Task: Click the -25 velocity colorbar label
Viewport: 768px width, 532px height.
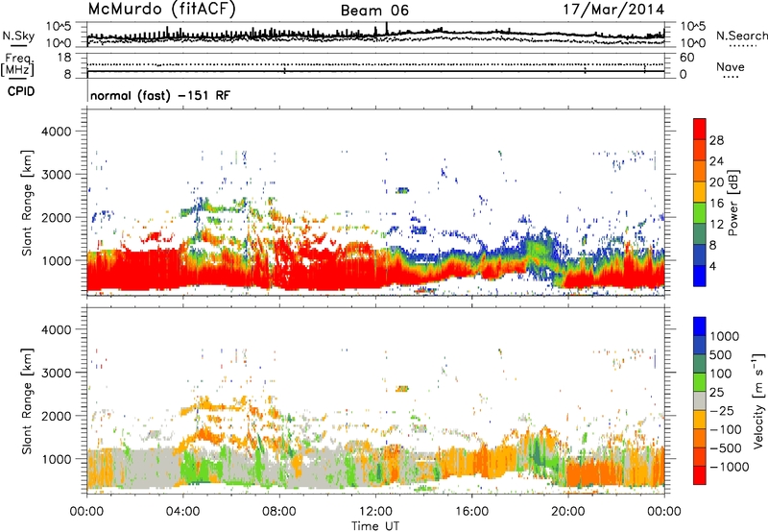Action: [x=722, y=410]
